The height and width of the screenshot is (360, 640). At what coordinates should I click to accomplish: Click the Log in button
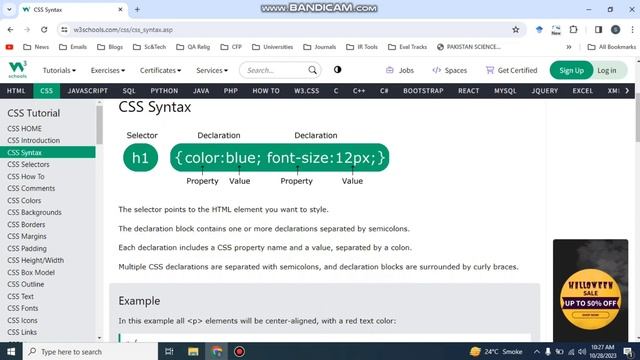(607, 70)
